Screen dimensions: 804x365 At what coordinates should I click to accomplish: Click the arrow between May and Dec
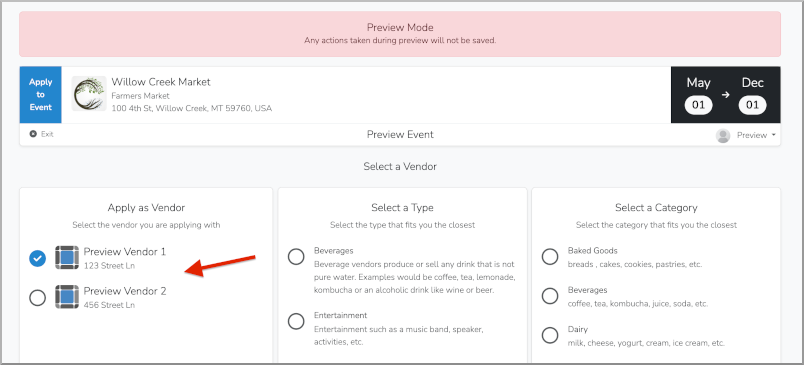click(726, 95)
